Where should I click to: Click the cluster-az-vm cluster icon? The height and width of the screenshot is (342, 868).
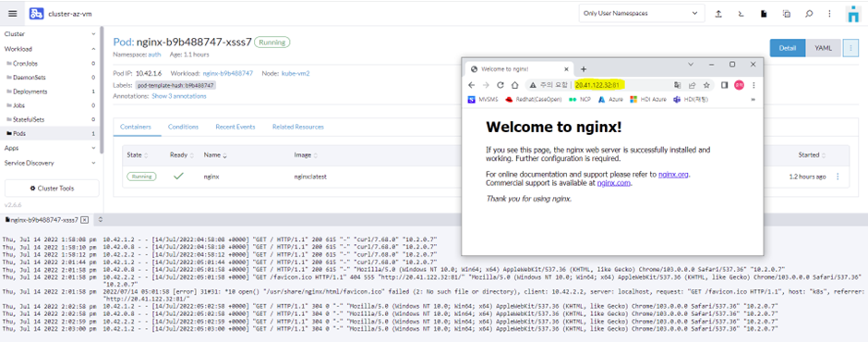click(36, 13)
